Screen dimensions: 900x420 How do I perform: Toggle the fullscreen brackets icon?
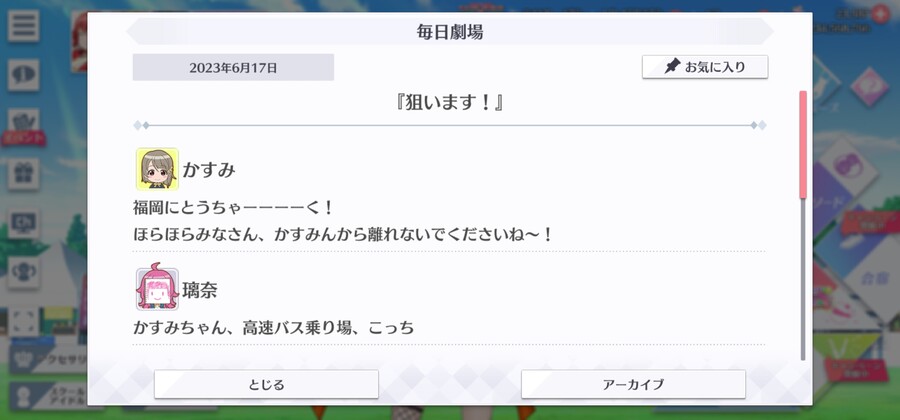(x=24, y=321)
